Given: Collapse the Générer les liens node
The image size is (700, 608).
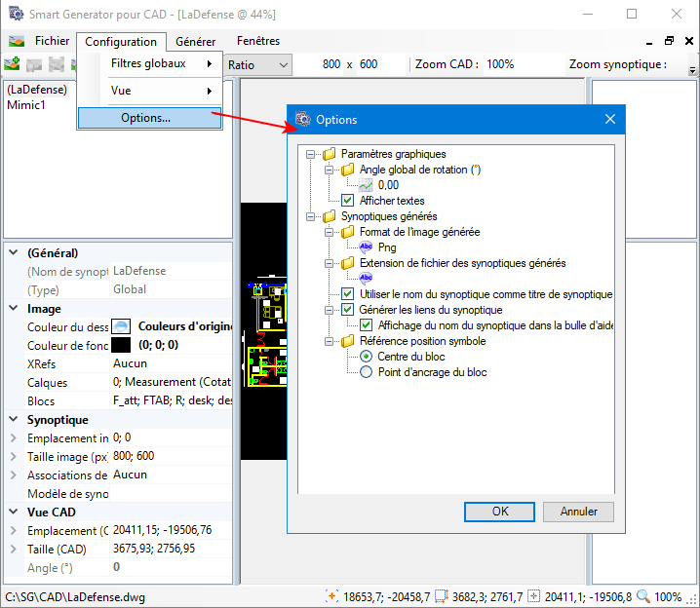Looking at the screenshot, I should (x=329, y=310).
